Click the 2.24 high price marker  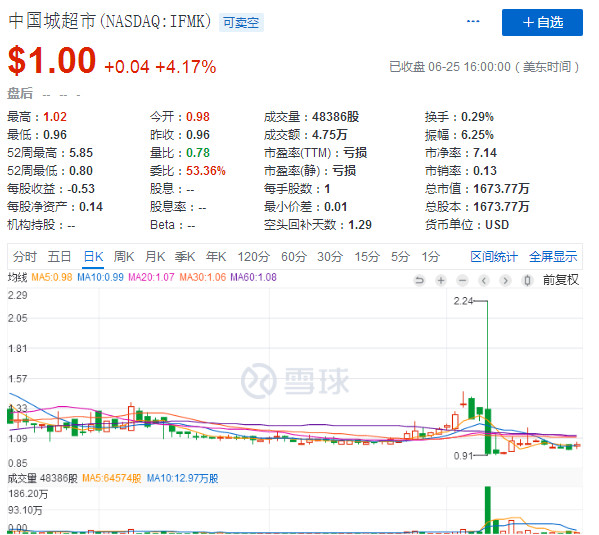463,301
